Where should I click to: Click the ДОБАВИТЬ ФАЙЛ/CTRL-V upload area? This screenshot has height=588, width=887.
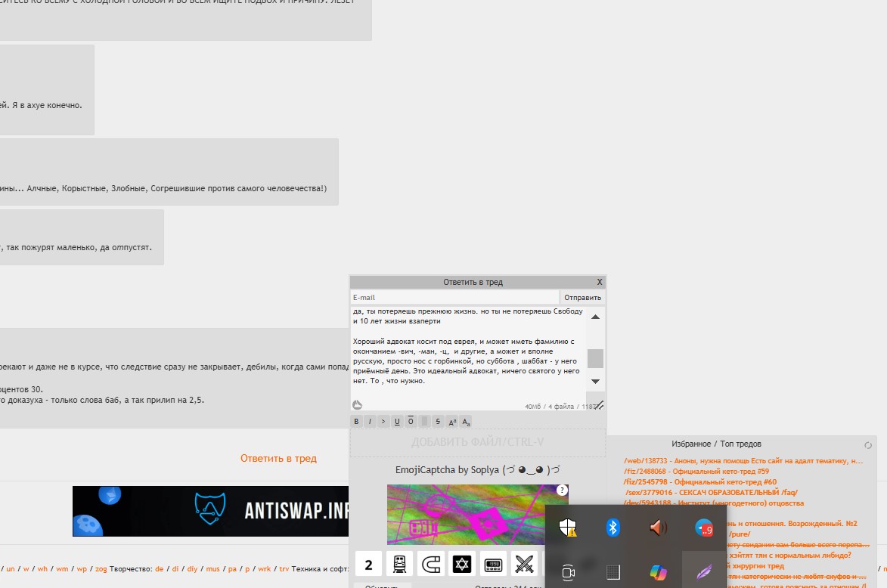477,442
